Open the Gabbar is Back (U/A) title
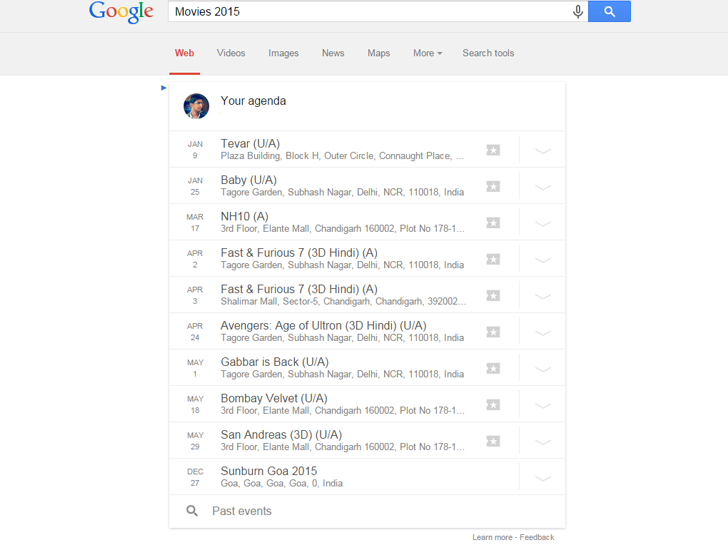The height and width of the screenshot is (550, 728). (x=274, y=362)
